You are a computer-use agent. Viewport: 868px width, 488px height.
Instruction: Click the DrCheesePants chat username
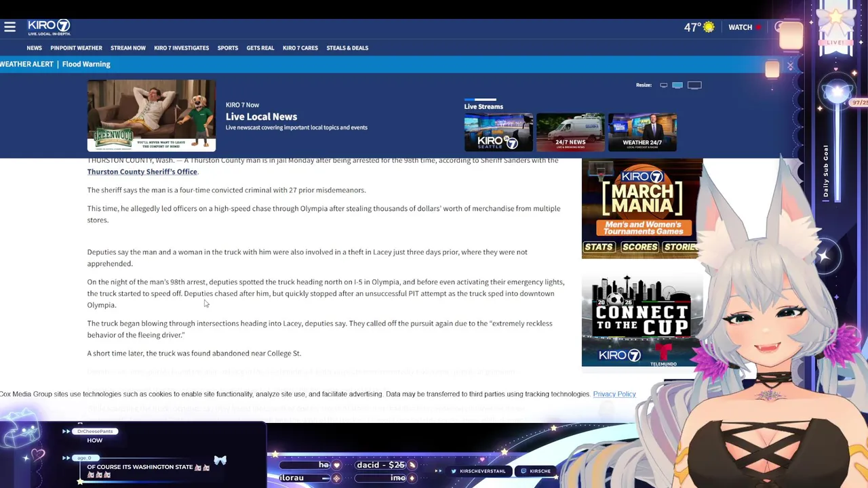pyautogui.click(x=95, y=431)
